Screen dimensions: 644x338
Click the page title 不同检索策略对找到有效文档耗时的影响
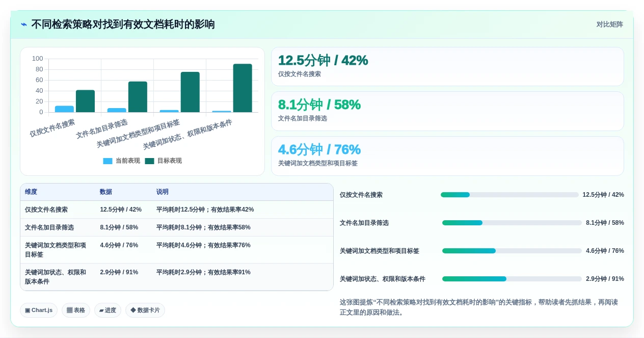click(x=123, y=24)
